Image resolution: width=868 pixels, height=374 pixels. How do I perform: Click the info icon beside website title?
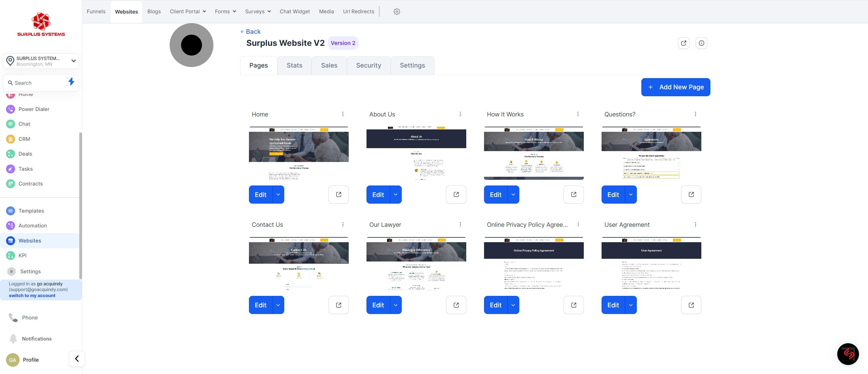click(701, 43)
